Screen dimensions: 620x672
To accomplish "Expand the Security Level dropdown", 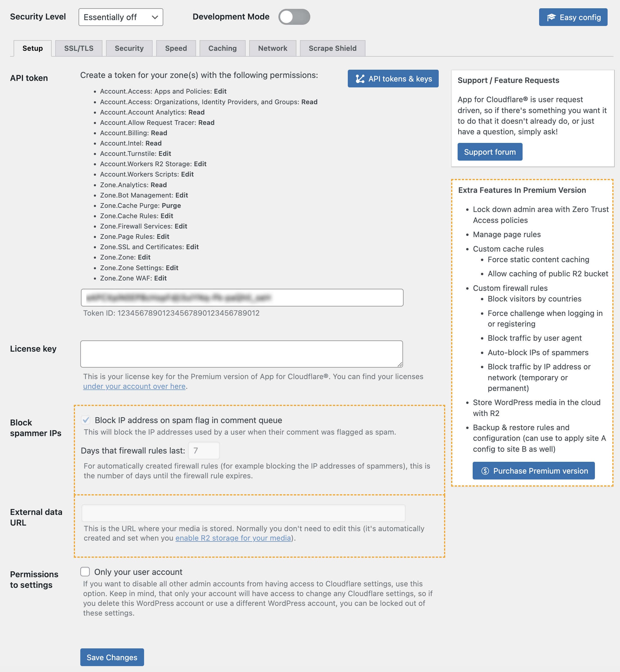I will (x=120, y=17).
